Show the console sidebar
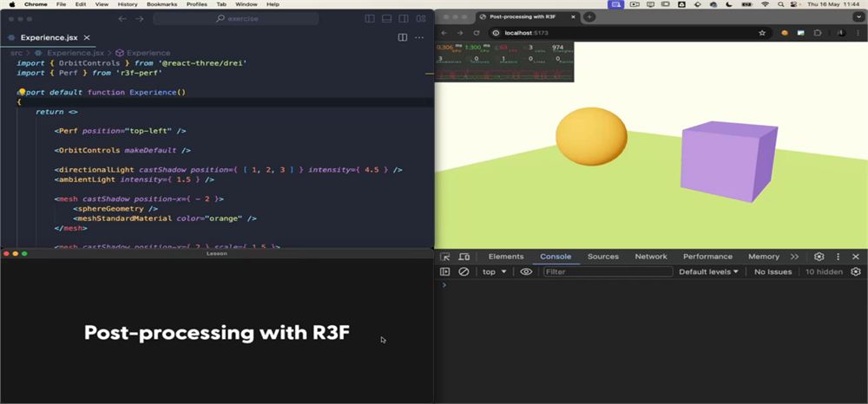The width and height of the screenshot is (868, 404). pos(444,271)
